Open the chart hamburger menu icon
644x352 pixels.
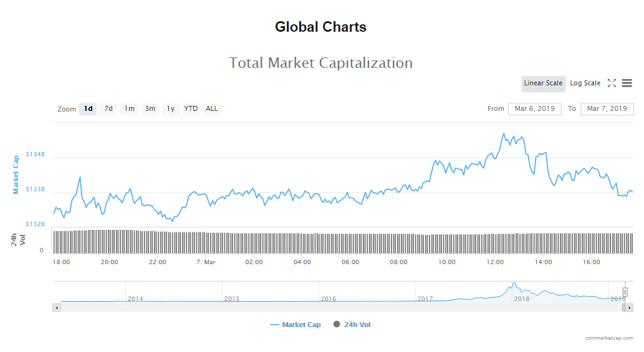[627, 83]
